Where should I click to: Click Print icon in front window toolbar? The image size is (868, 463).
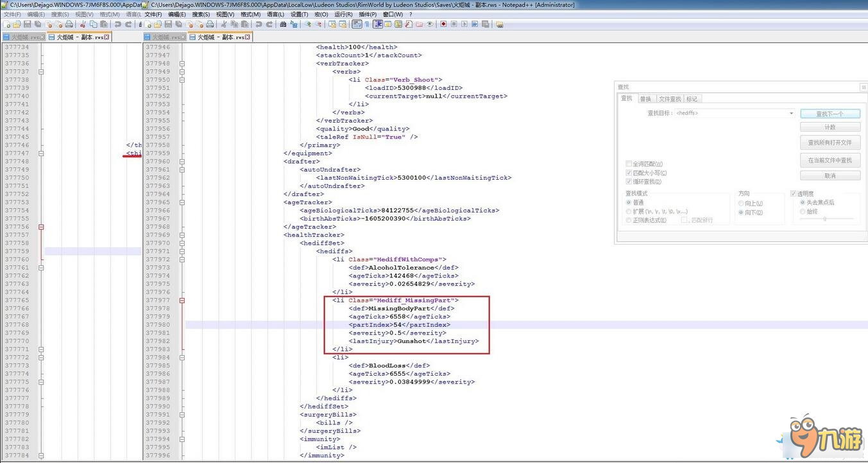(210, 24)
